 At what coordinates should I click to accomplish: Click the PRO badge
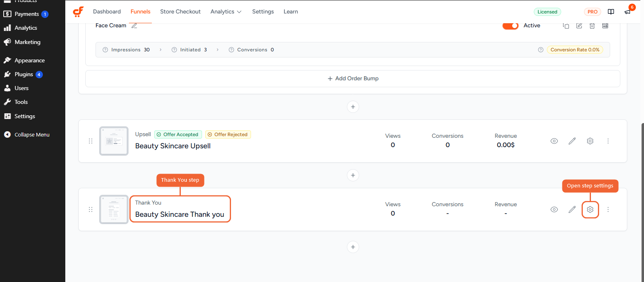(593, 12)
